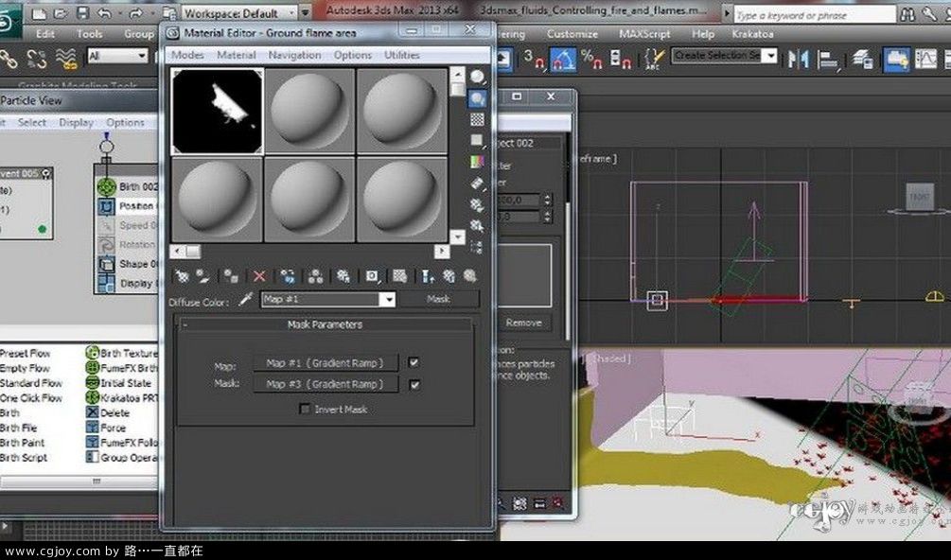Image resolution: width=951 pixels, height=560 pixels.
Task: Toggle the Percent Snap button
Action: (591, 59)
